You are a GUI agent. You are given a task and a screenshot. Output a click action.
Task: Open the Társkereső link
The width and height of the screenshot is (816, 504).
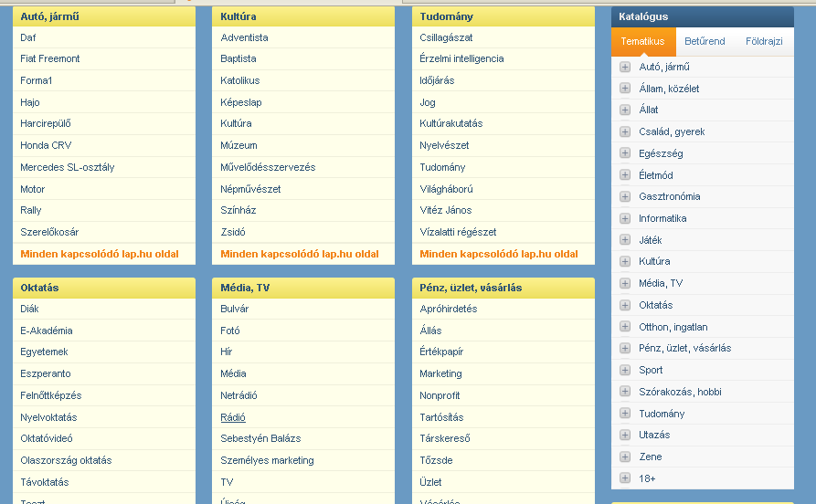click(x=444, y=438)
